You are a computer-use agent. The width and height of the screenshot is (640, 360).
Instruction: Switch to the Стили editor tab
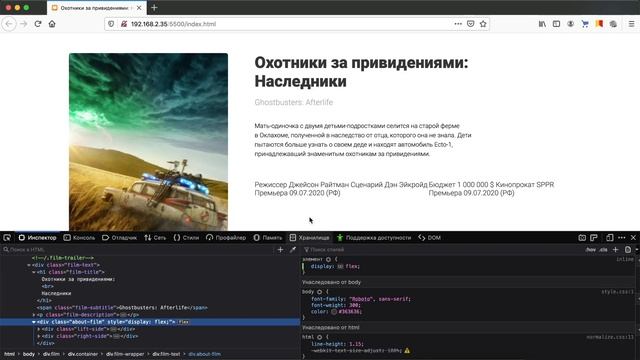point(186,238)
